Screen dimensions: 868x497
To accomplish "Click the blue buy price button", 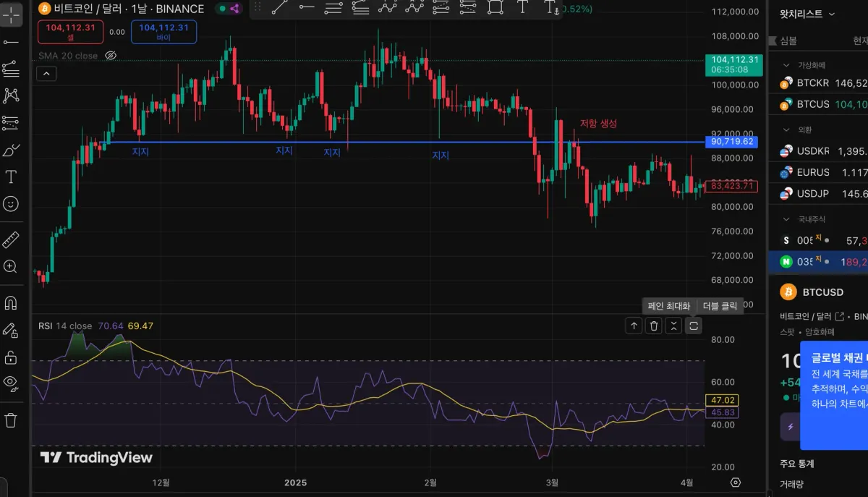I will point(163,32).
